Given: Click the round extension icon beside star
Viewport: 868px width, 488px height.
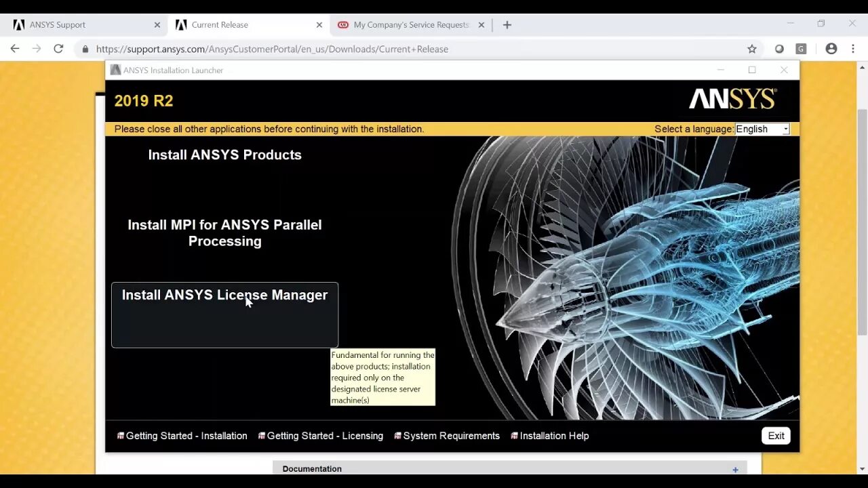Looking at the screenshot, I should point(779,49).
